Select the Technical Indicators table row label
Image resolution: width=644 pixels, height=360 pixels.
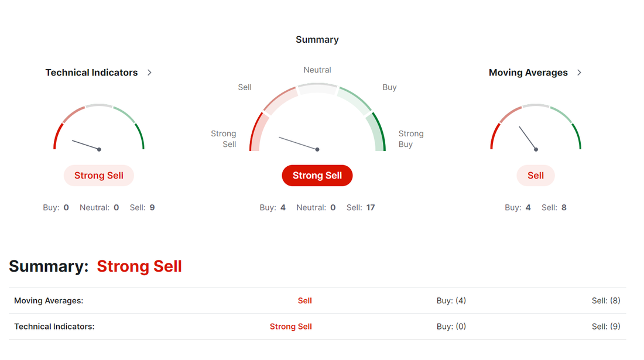point(54,327)
